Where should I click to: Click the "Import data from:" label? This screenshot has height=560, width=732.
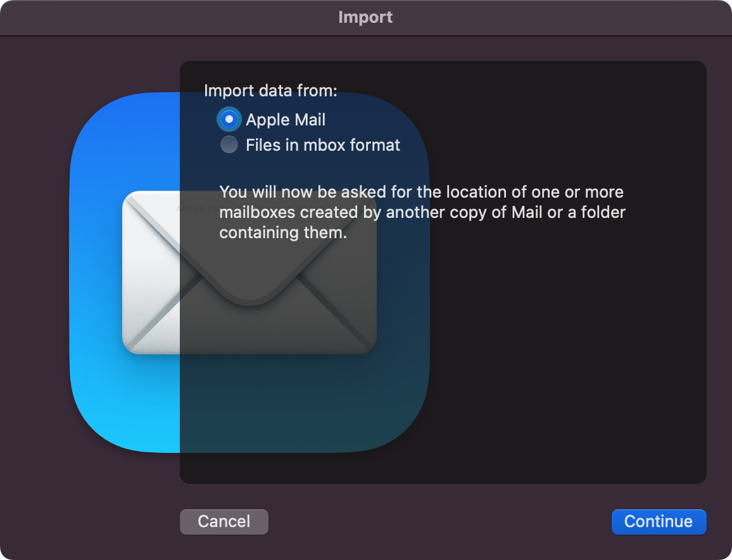[271, 90]
